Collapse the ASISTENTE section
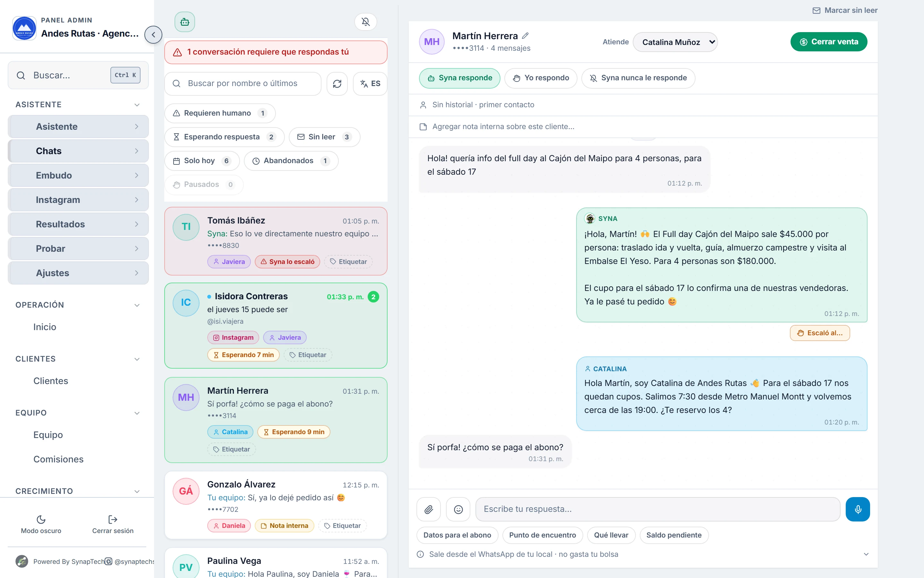This screenshot has height=578, width=924. coord(78,105)
